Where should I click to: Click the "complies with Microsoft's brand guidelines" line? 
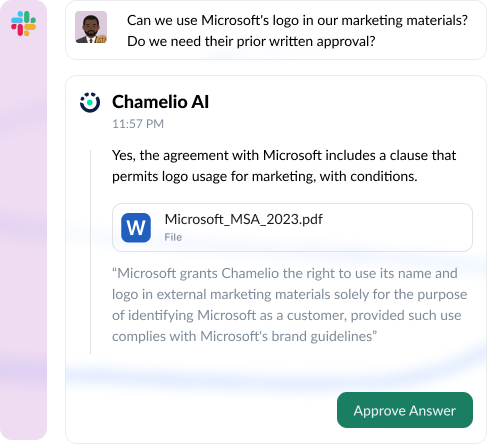pos(245,336)
